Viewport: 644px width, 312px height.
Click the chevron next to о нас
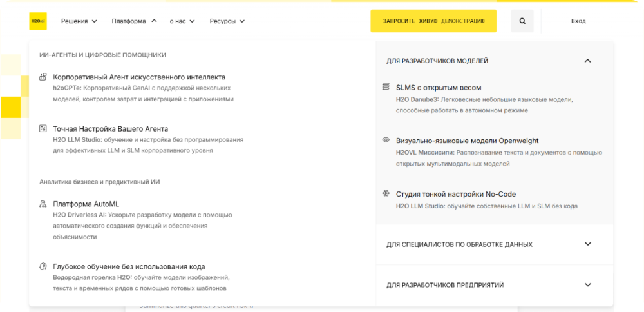click(192, 21)
